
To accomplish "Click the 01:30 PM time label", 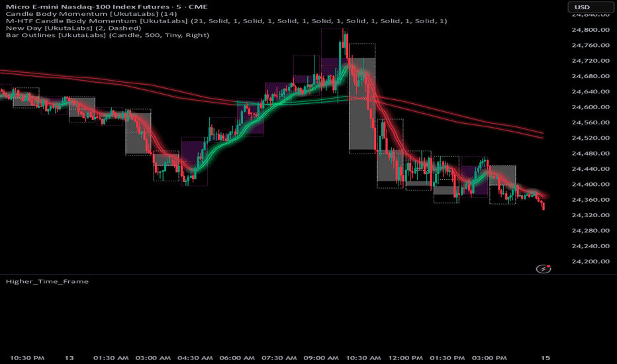I will (x=448, y=357).
